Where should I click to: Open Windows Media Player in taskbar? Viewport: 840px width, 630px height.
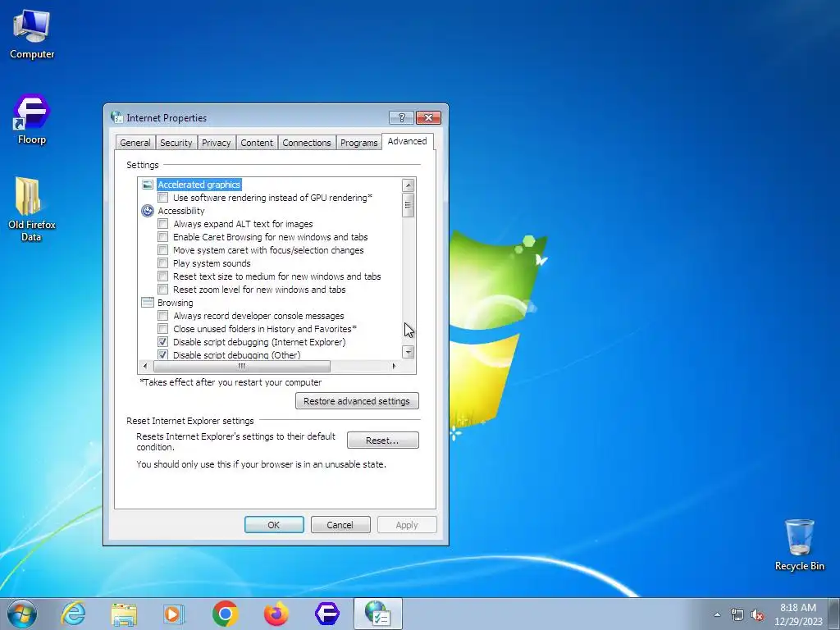(173, 614)
